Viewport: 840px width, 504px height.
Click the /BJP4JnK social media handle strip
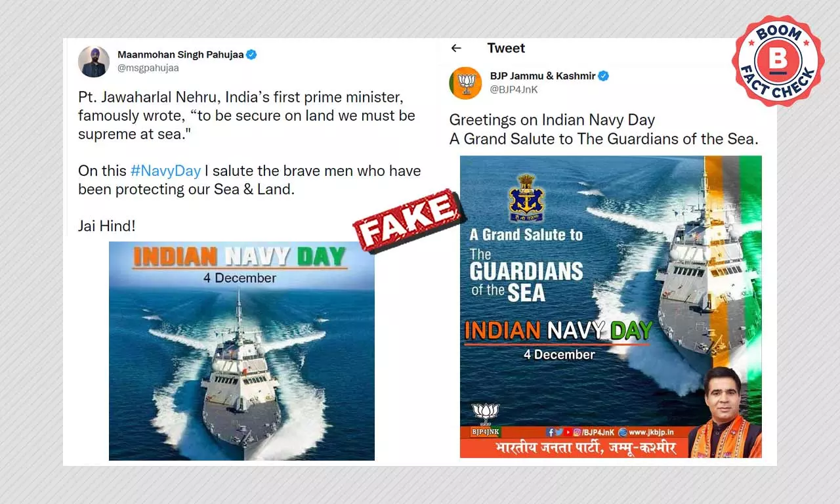(x=580, y=432)
